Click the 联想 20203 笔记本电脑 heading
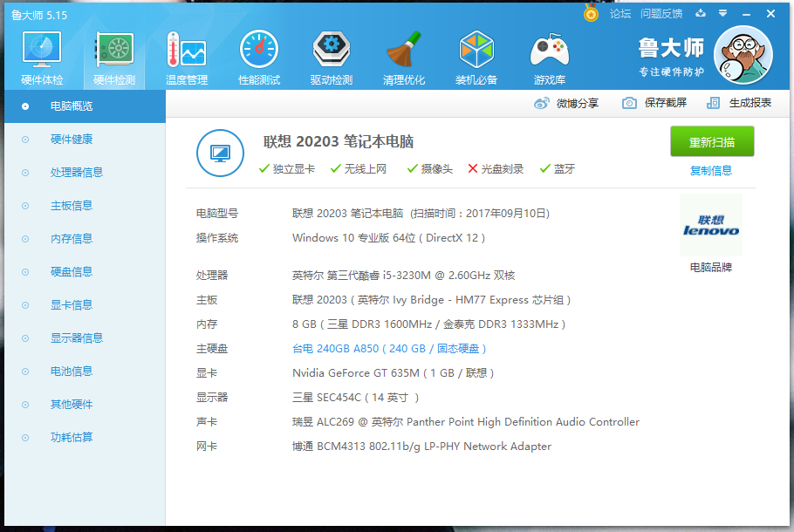Screen dimensions: 794x532 pos(339,141)
